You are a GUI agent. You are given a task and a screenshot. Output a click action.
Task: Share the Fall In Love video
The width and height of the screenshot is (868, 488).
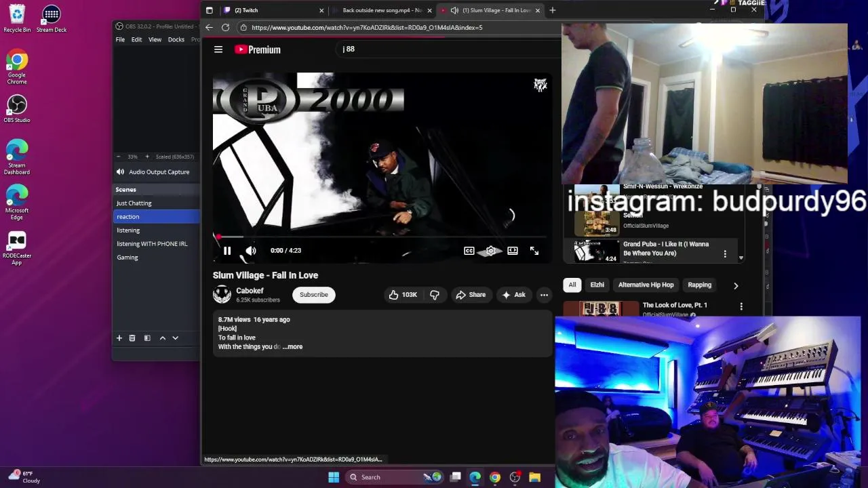471,295
